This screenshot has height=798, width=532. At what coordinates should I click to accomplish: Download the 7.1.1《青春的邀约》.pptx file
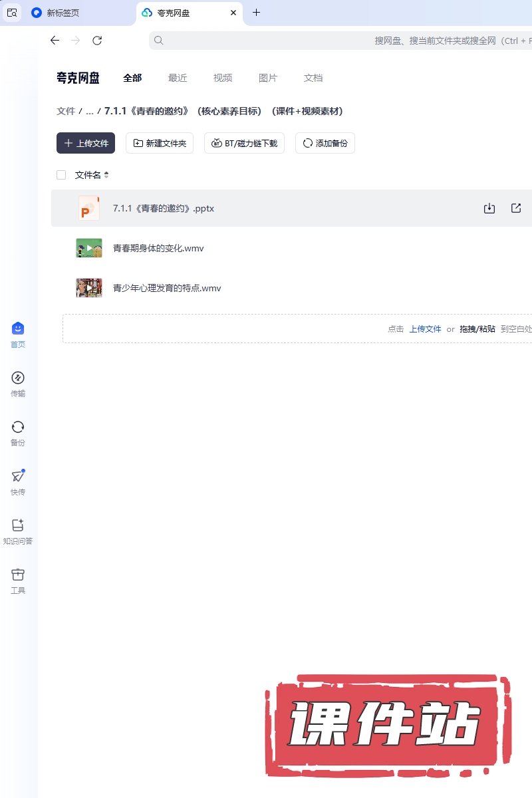tap(489, 208)
